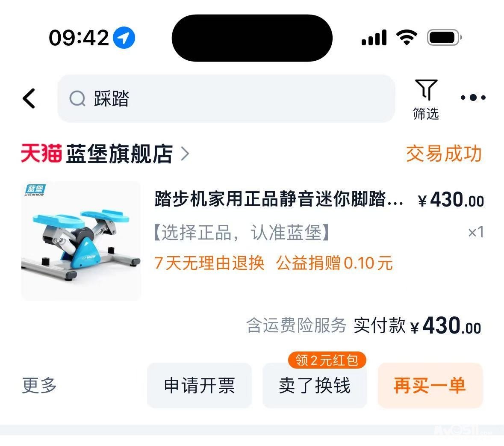Tap the 交易成功 order status label
The width and height of the screenshot is (504, 446).
tap(444, 154)
